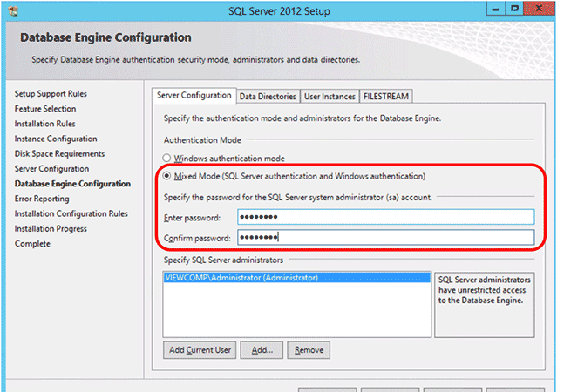
Task: Click Feature Selection step
Action: point(45,109)
